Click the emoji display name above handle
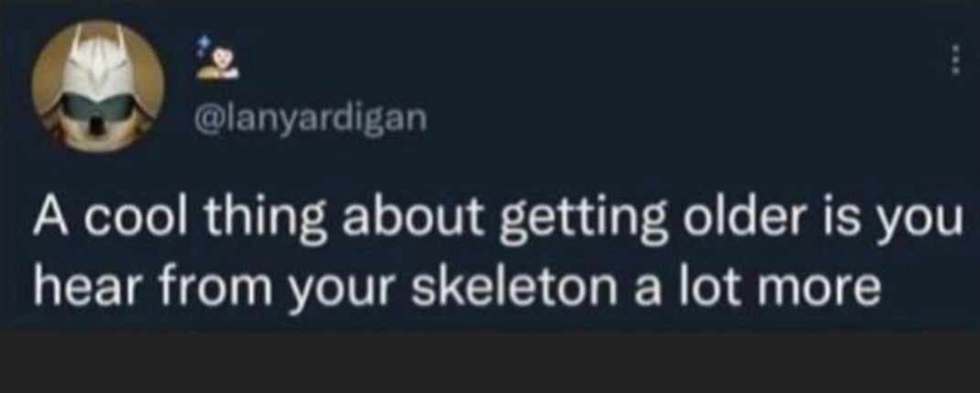980x393 pixels. click(217, 58)
